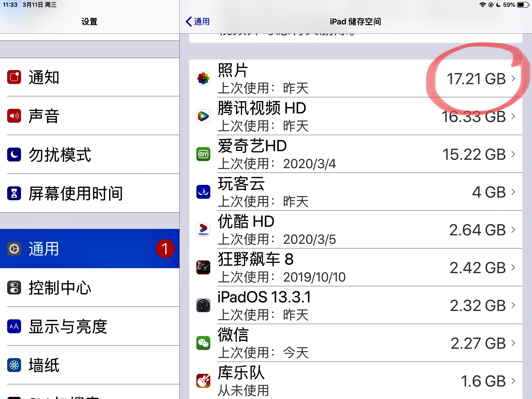Screen dimensions: 532x399
Task: Tap the iPadOS 13.3.1 gear icon
Action: tap(203, 305)
